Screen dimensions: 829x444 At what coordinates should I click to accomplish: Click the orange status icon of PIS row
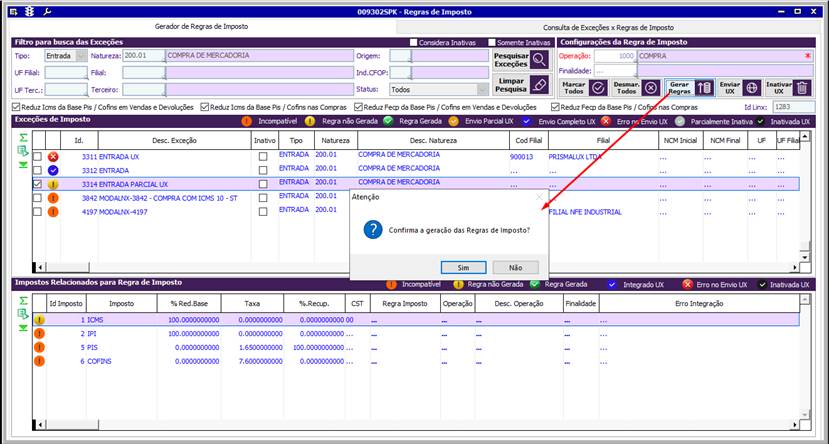[x=40, y=347]
